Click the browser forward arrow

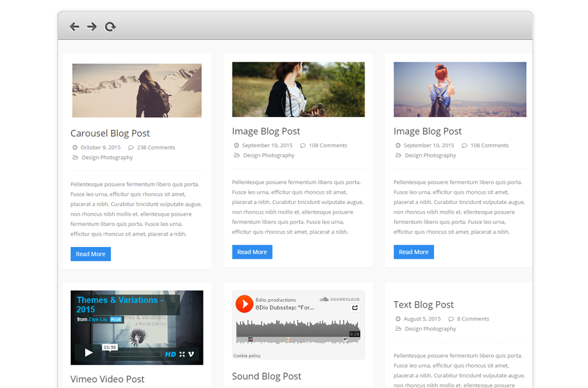(x=91, y=26)
